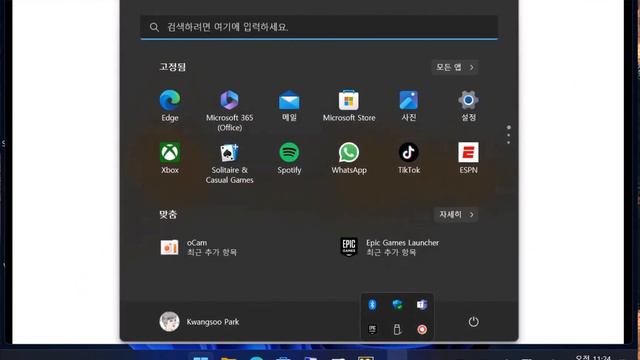This screenshot has height=360, width=640.
Task: Click the search box in Start menu
Action: click(319, 27)
